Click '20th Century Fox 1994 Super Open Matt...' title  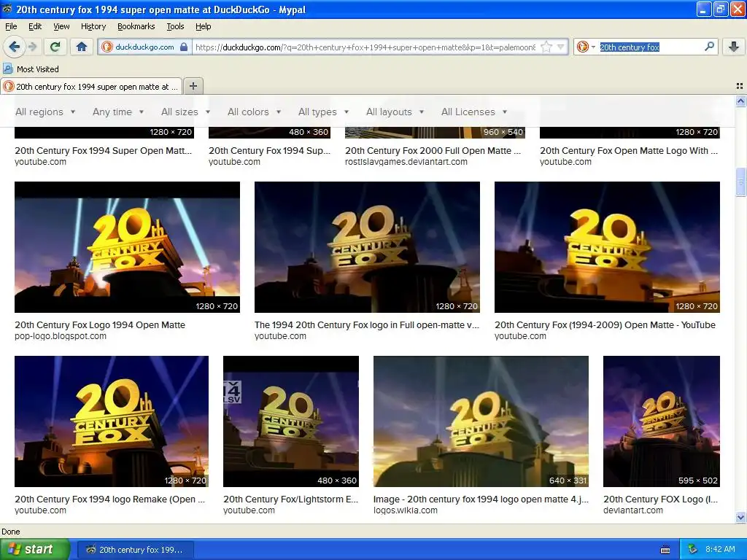[x=103, y=150]
